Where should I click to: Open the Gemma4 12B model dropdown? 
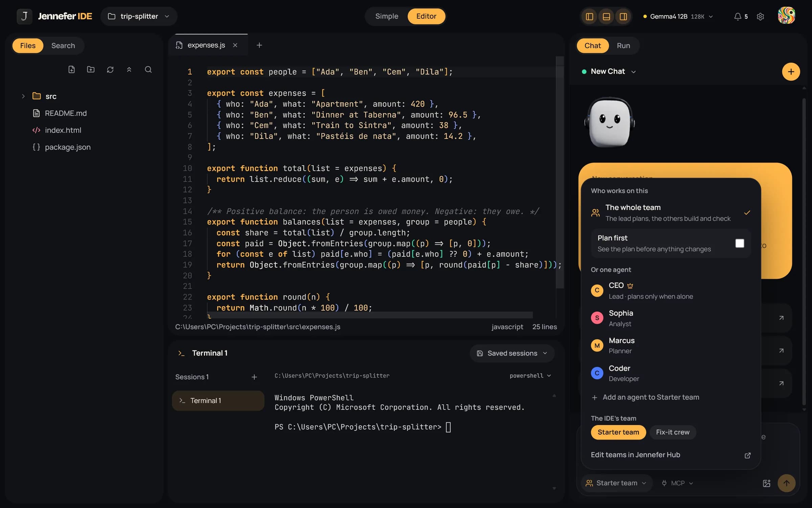coord(678,16)
